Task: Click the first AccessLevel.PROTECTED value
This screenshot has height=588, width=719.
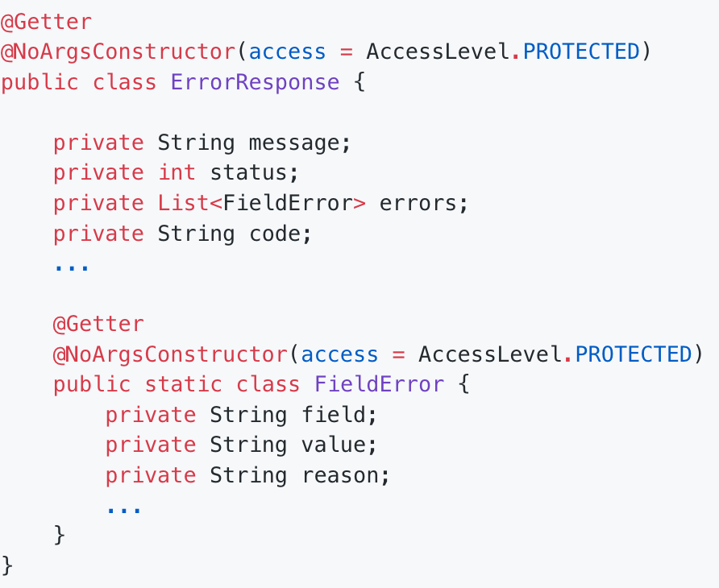Action: 502,52
